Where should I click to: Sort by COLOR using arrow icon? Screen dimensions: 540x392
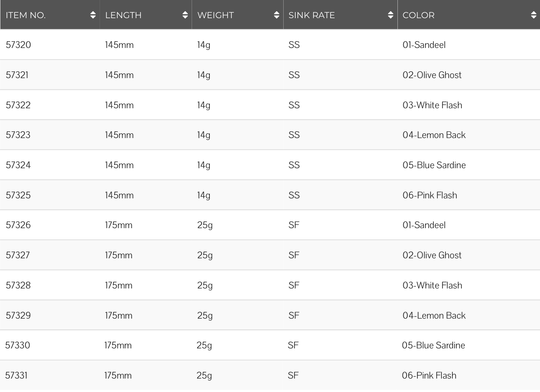(533, 15)
